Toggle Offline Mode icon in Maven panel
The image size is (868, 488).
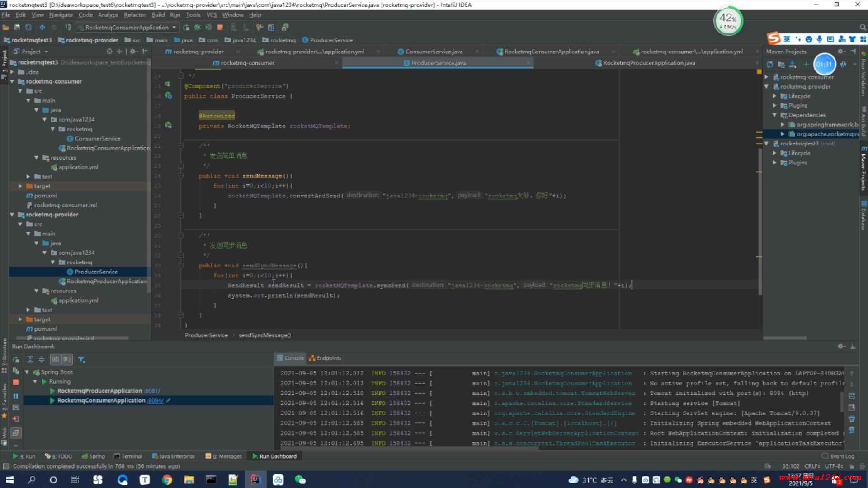coord(844,65)
